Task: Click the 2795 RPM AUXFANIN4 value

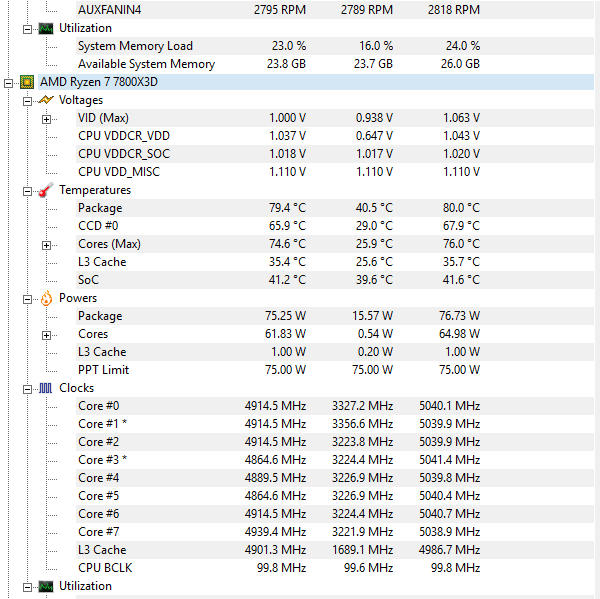Action: 280,10
